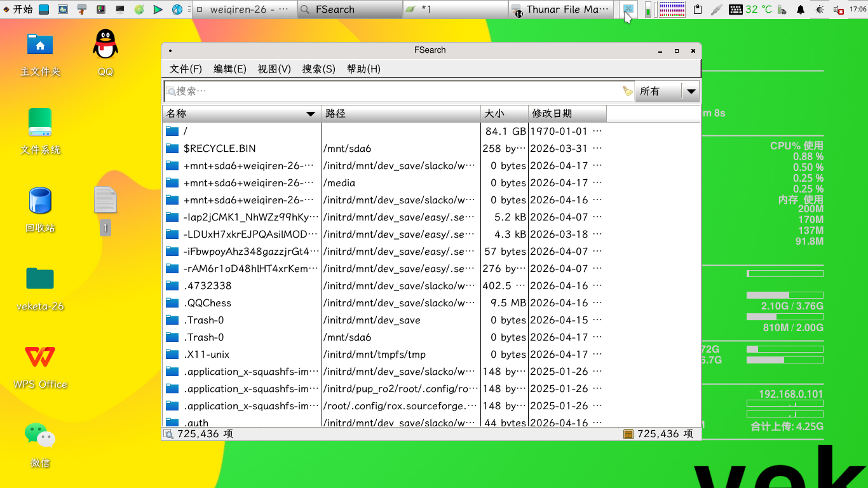
Task: Open the 主文件夹 desktop icon
Action: 40,53
